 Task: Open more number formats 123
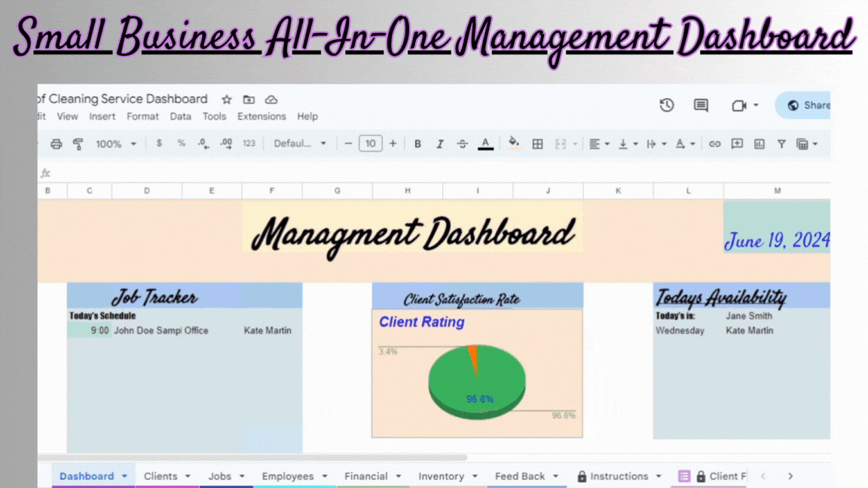249,143
